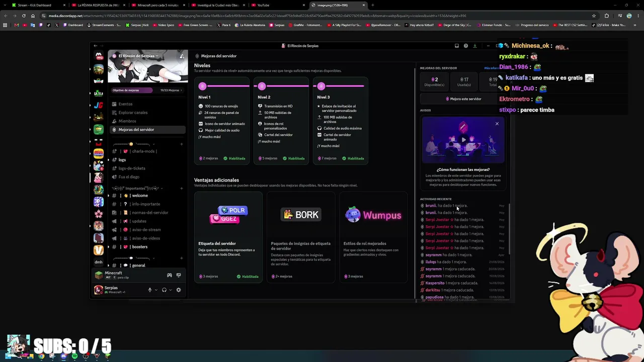Image resolution: width=644 pixels, height=362 pixels.
Task: Switch to Minecraft pero cada 5 minutos tab
Action: coord(157,5)
